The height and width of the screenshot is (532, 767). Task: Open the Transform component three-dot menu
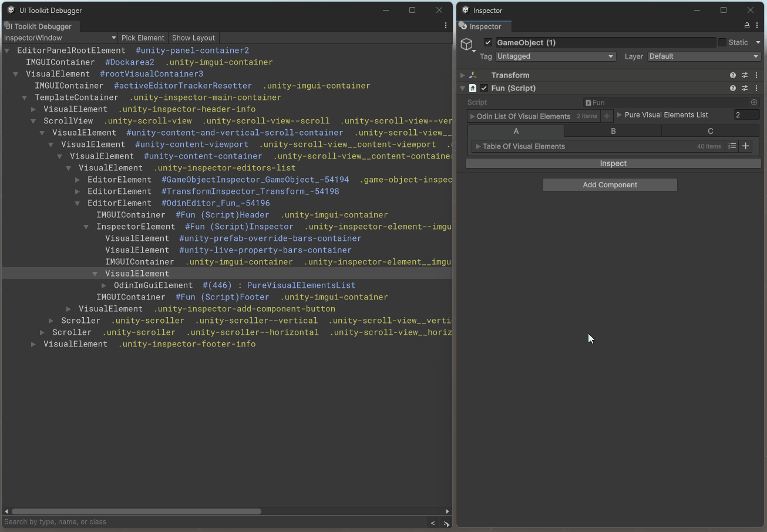756,75
